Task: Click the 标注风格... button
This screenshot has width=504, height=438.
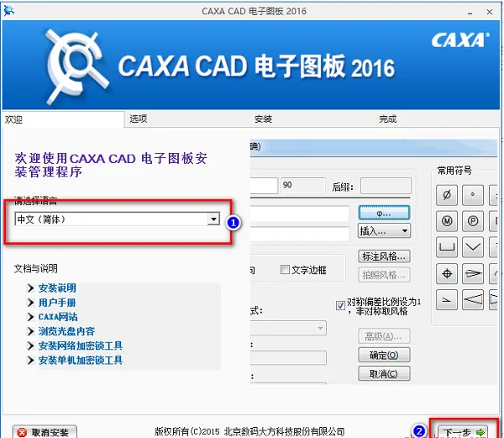Action: click(384, 256)
